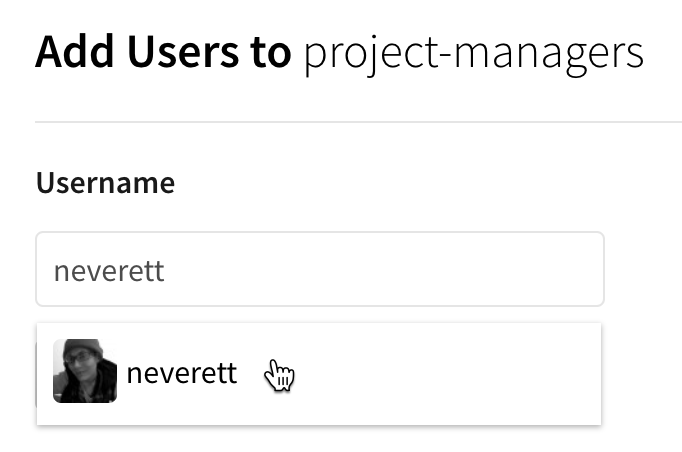Click the start of 'neverett' in the input
682x452 pixels.
click(54, 270)
